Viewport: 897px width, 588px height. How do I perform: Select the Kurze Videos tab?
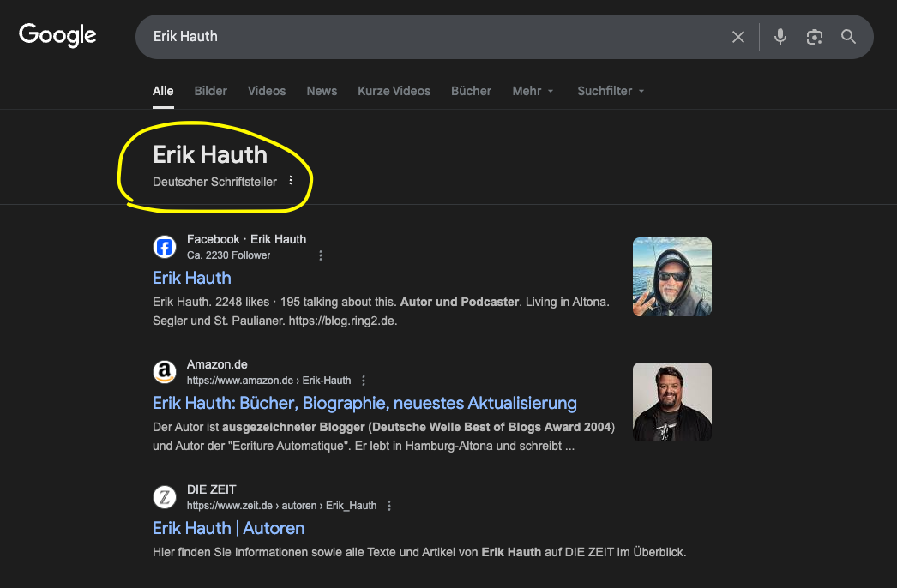[x=394, y=91]
